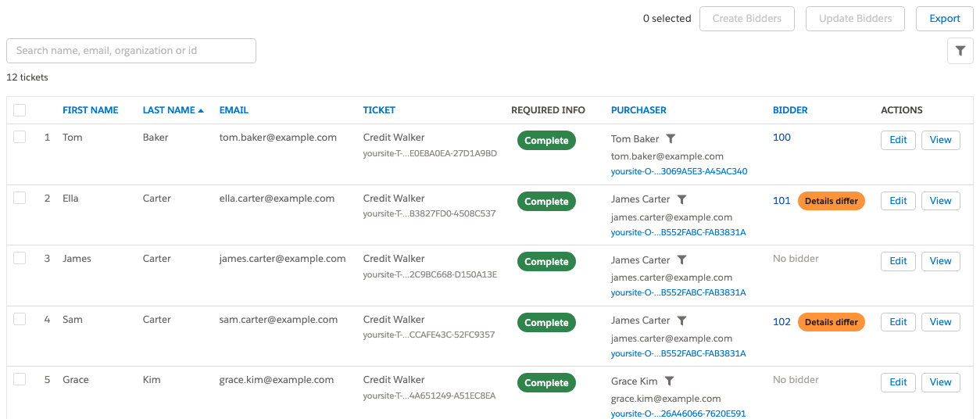Viewport: 980px width, 419px height.
Task: Edit Ella Carter's ticket
Action: tap(898, 201)
